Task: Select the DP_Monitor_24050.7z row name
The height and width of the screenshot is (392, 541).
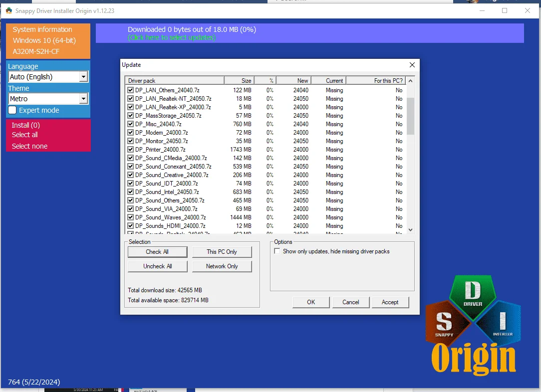Action: tap(162, 141)
